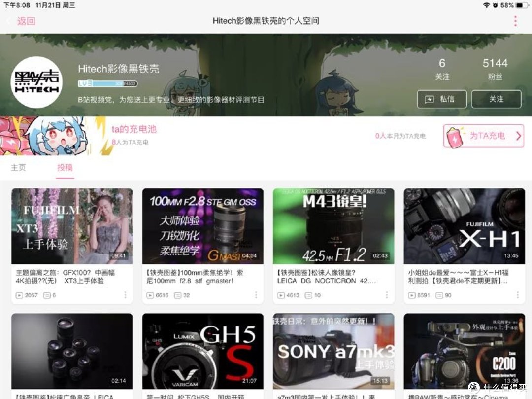The height and width of the screenshot is (399, 532).
Task: Tap the danmaku comment icon beside 6
Action: (x=46, y=295)
